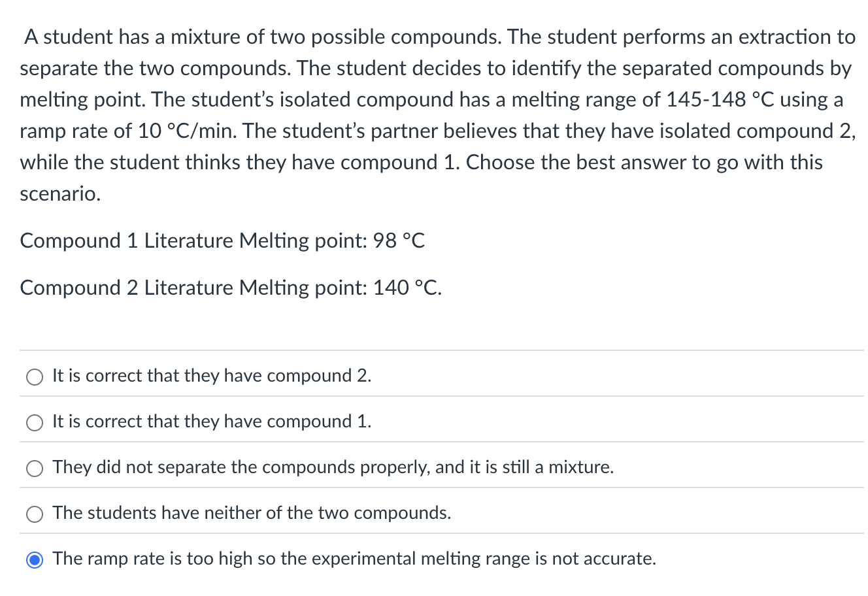868x596 pixels.
Task: Select the radio button for compound 2 answer
Action: (35, 376)
